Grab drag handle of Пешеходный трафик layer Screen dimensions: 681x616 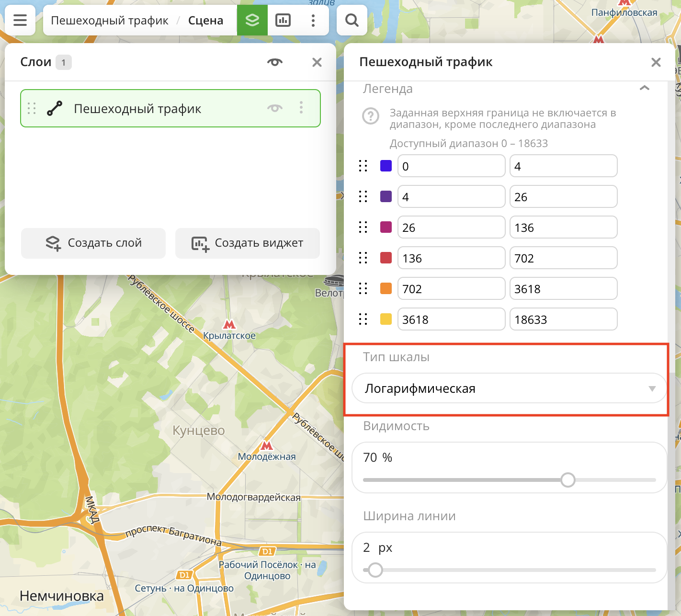[x=32, y=108]
